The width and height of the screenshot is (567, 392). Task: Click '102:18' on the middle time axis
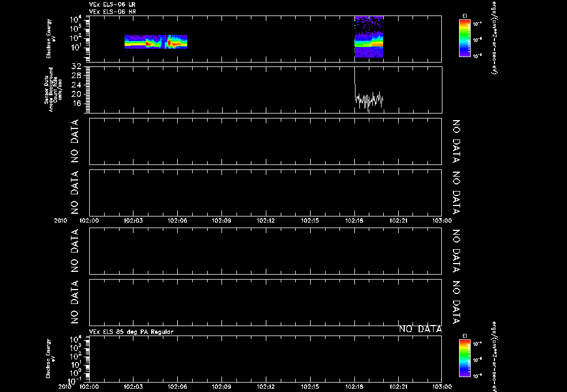[x=354, y=220]
